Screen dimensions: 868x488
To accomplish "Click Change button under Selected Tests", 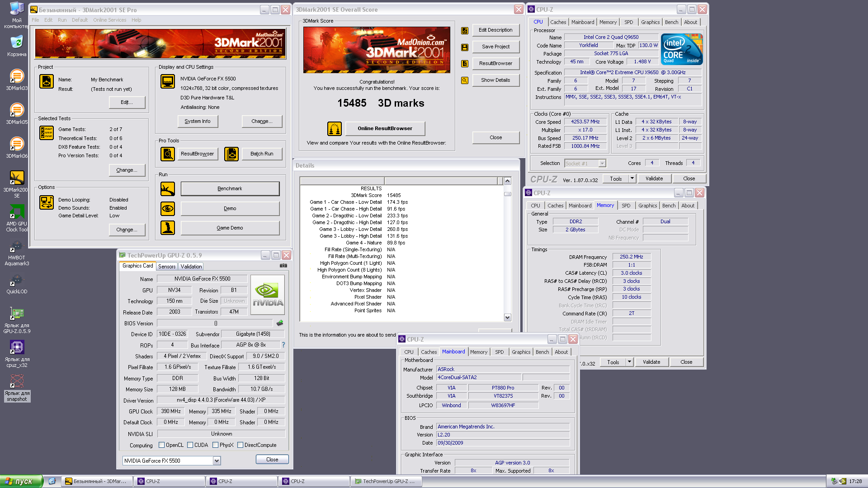I will pyautogui.click(x=127, y=170).
